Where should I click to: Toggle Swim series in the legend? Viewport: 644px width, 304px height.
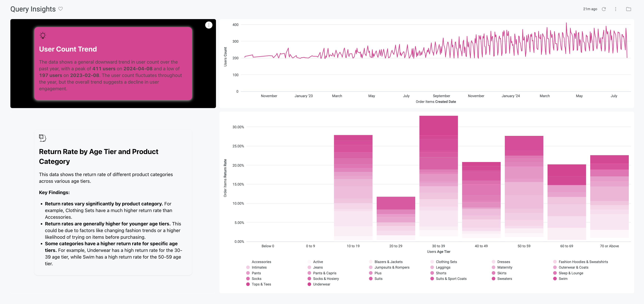click(x=563, y=279)
